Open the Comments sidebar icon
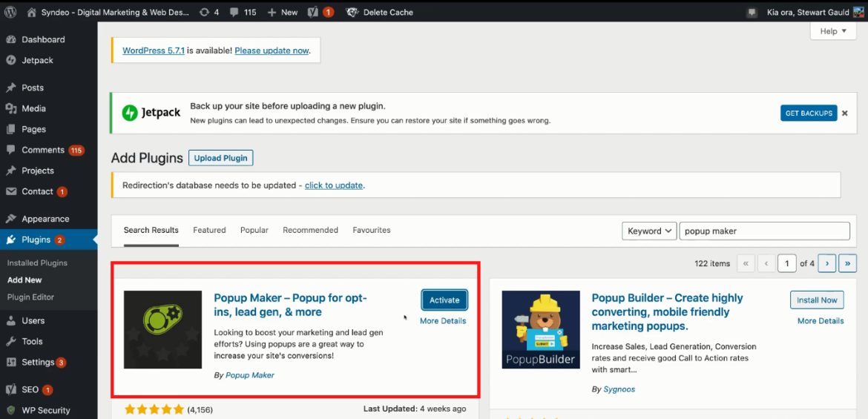 tap(10, 150)
